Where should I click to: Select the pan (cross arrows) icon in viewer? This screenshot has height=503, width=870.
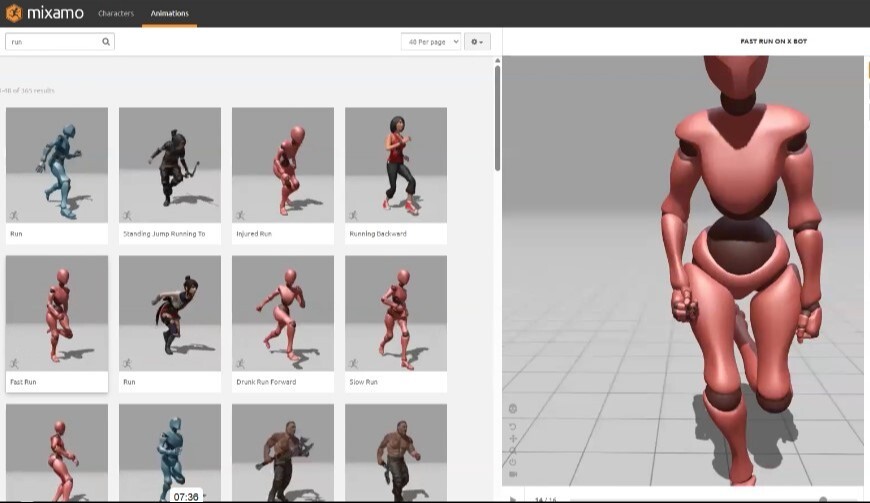(513, 438)
